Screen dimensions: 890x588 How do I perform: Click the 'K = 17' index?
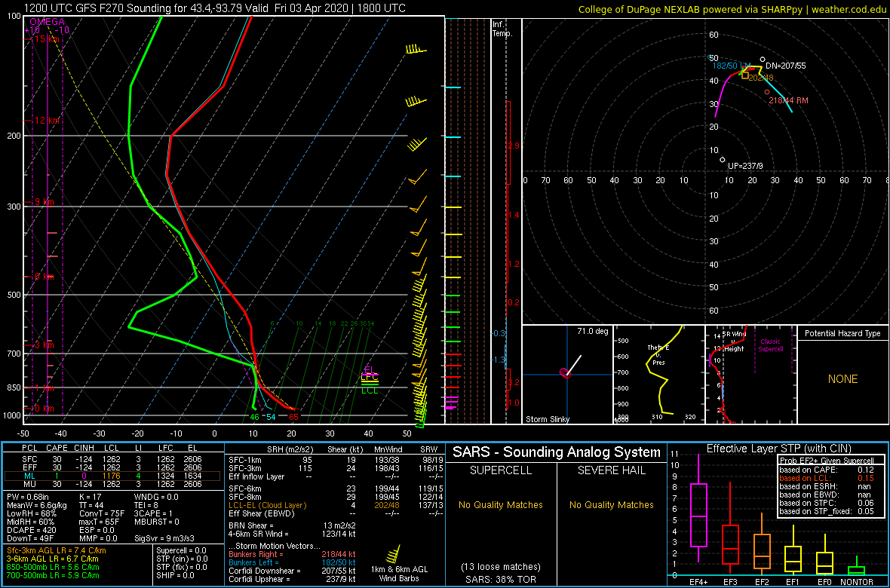tap(92, 496)
